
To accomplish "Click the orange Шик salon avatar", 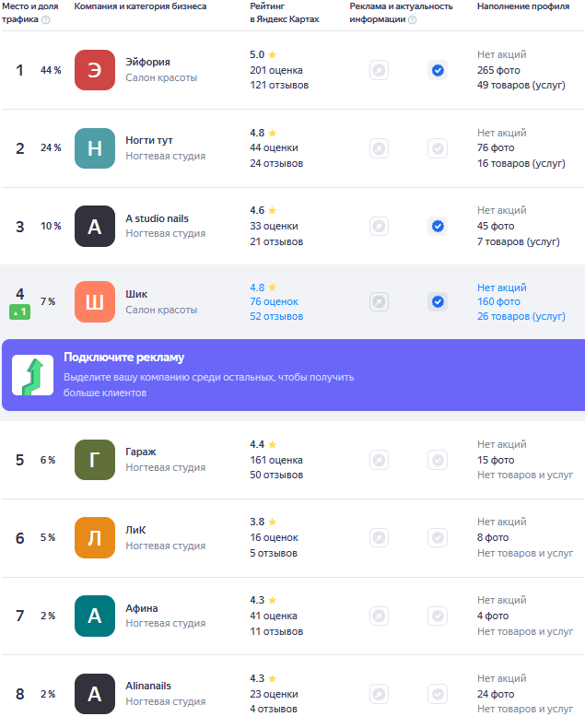I will (x=95, y=301).
